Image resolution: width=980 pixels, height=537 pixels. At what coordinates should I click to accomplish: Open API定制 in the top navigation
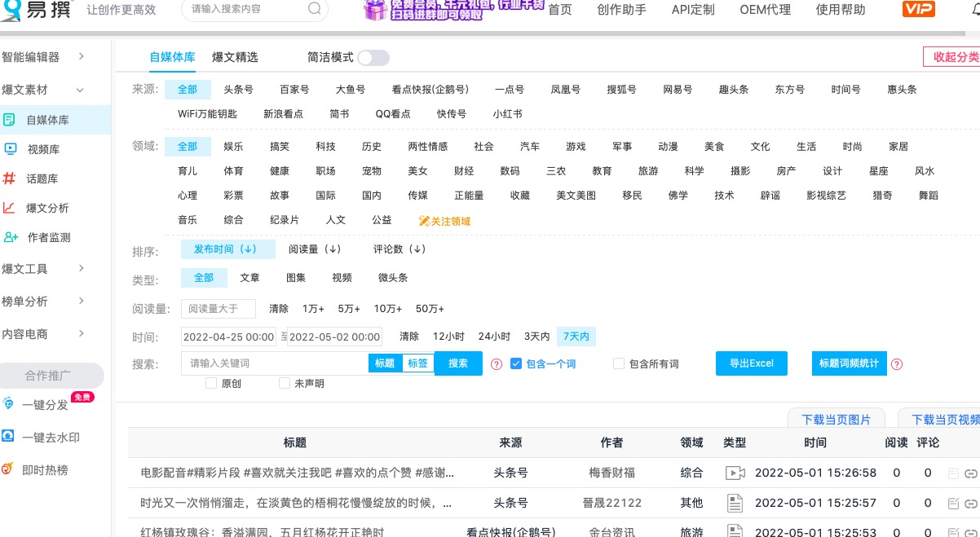tap(693, 10)
